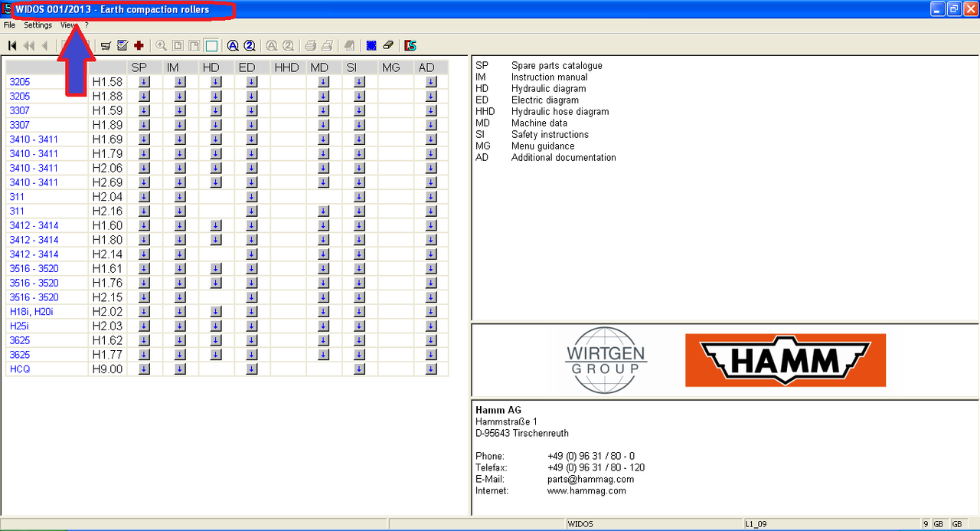
Task: Open the View menu
Action: coord(68,25)
